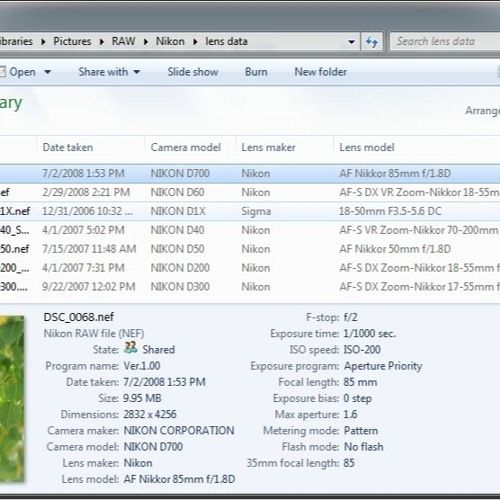Sort by the Camera model column header

pyautogui.click(x=190, y=147)
